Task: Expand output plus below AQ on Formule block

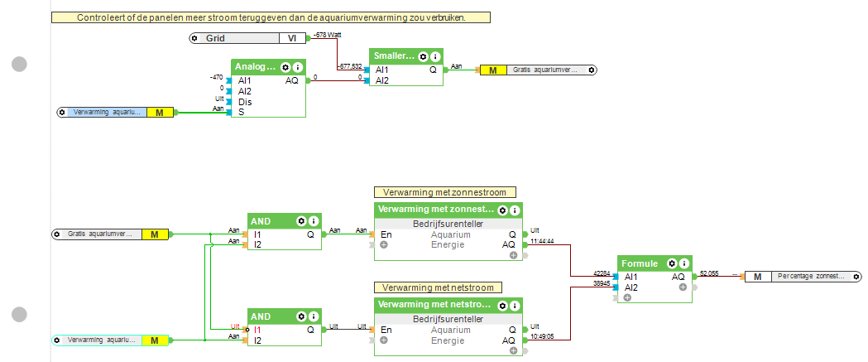Action: pos(683,287)
